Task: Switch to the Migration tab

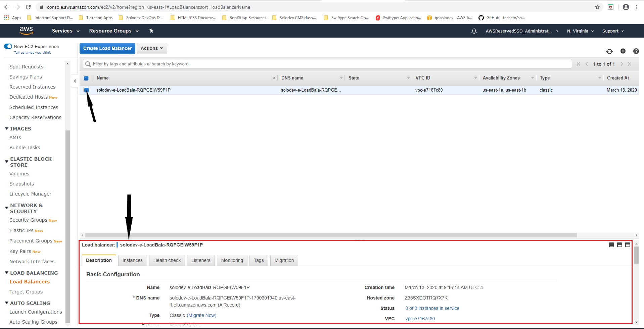Action: coord(284,260)
